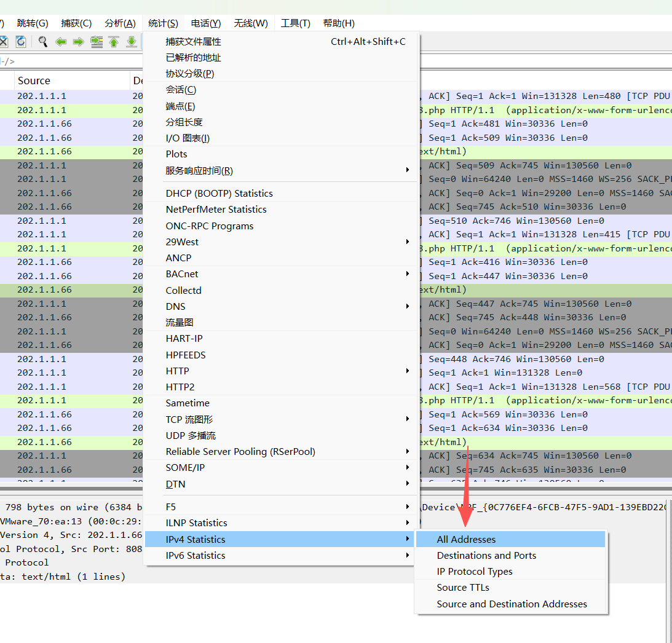
Task: Select Collectd menu entry
Action: click(281, 290)
